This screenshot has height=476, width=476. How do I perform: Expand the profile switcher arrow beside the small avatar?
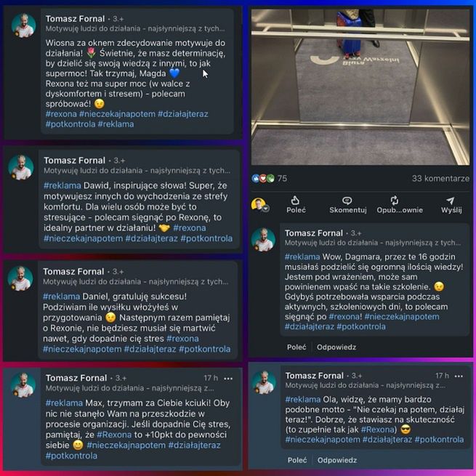(266, 209)
